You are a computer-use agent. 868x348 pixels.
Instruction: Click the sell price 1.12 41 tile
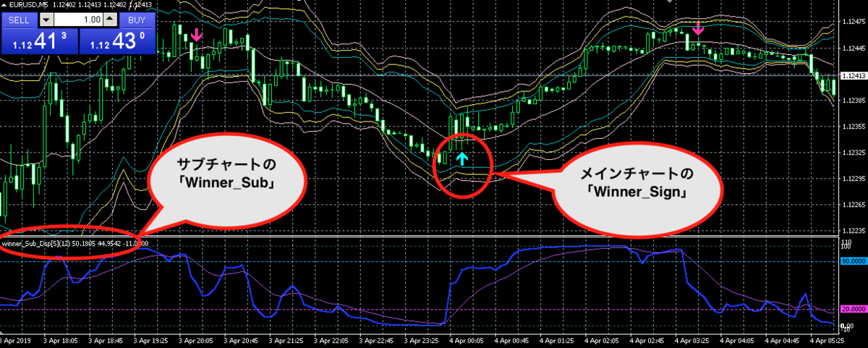(39, 41)
